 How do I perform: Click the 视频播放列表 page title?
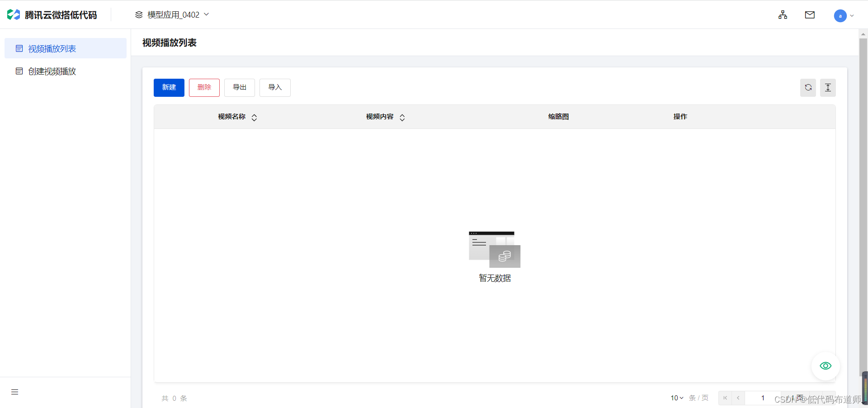pos(170,43)
